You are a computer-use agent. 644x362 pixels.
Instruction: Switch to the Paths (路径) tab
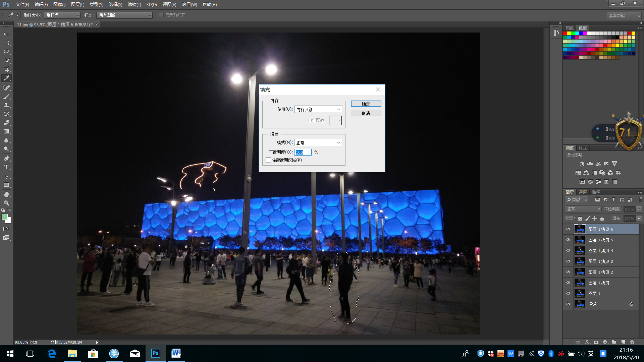(596, 192)
